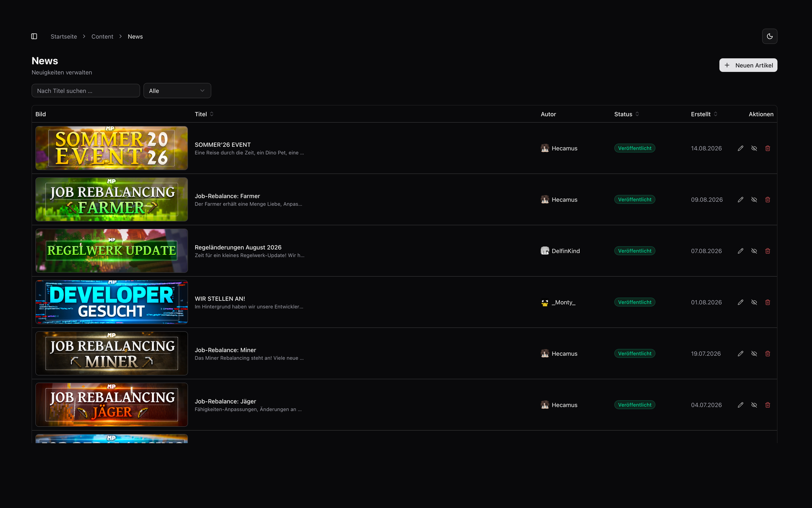Unpublish WIR STELLEN AN! via eye-off icon

pos(754,303)
